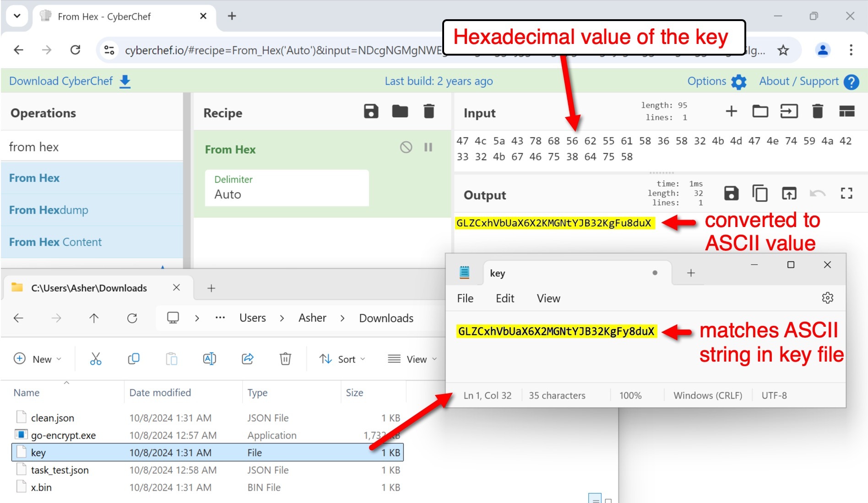
Task: Navigate to Users in Explorer breadcrumb
Action: click(252, 318)
